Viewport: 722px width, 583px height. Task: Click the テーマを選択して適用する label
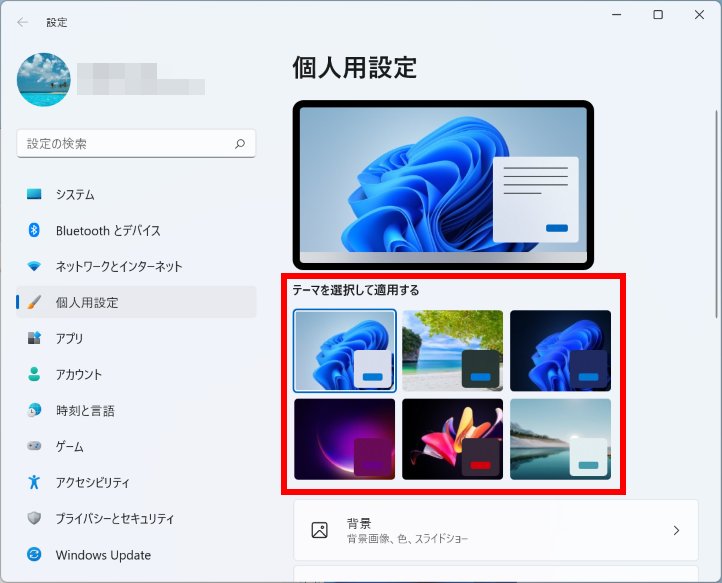[x=356, y=290]
